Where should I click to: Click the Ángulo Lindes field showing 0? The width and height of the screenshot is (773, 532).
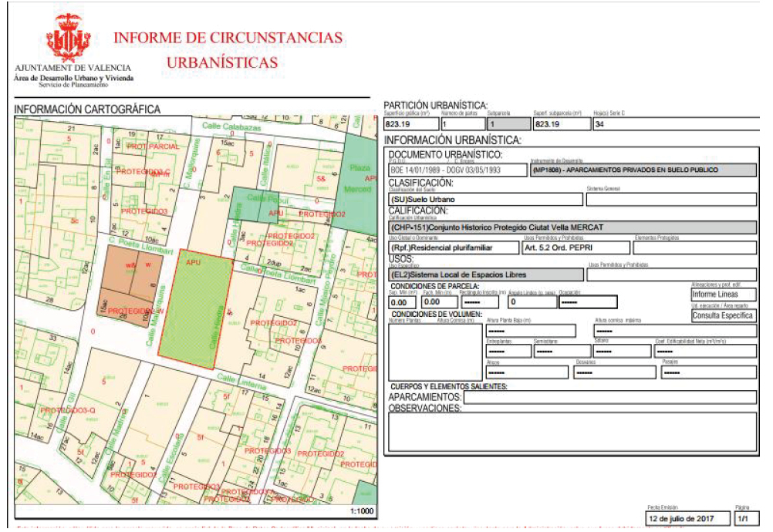[532, 302]
